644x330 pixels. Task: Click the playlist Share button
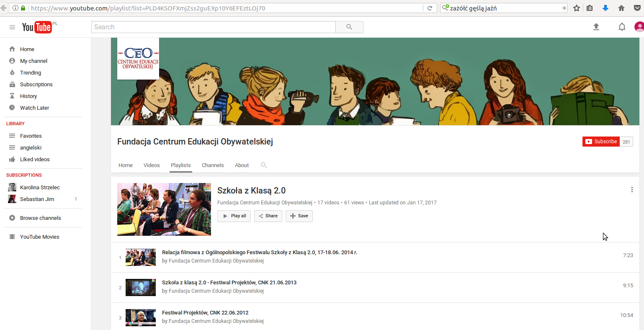pos(268,216)
